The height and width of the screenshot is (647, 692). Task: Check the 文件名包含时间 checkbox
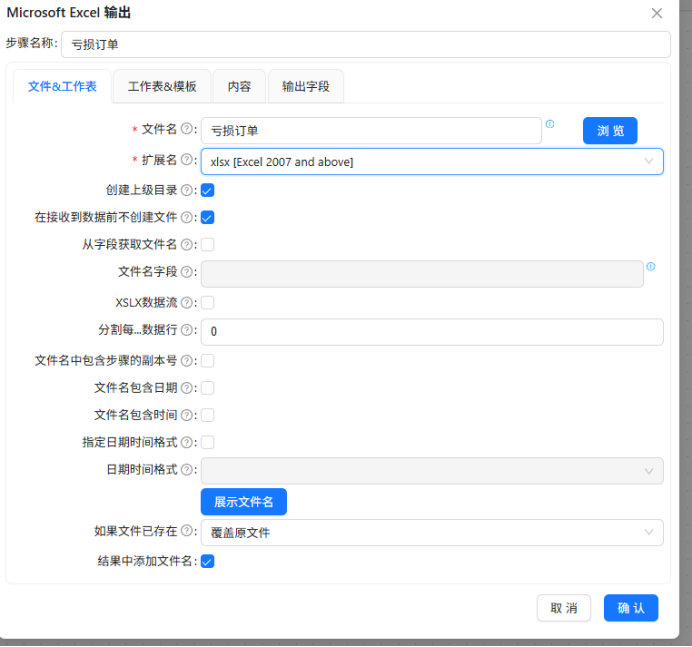[x=207, y=415]
